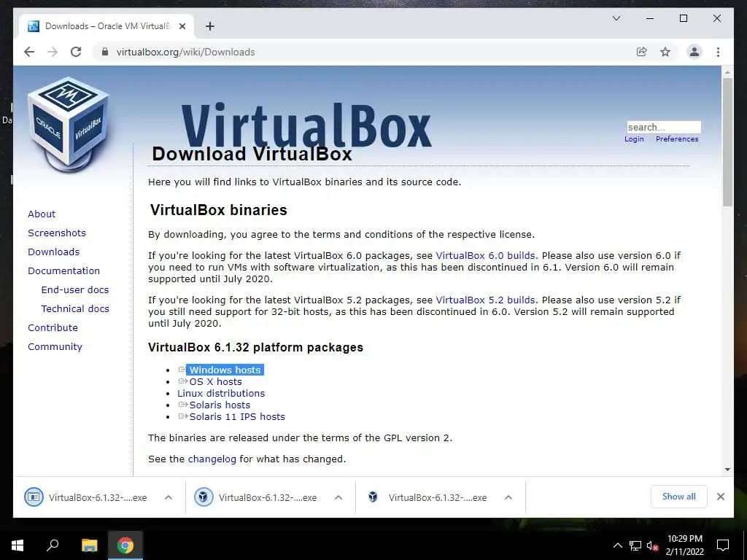Viewport: 747px width, 560px height.
Task: Expand options for third VirtualBox download
Action: point(508,497)
